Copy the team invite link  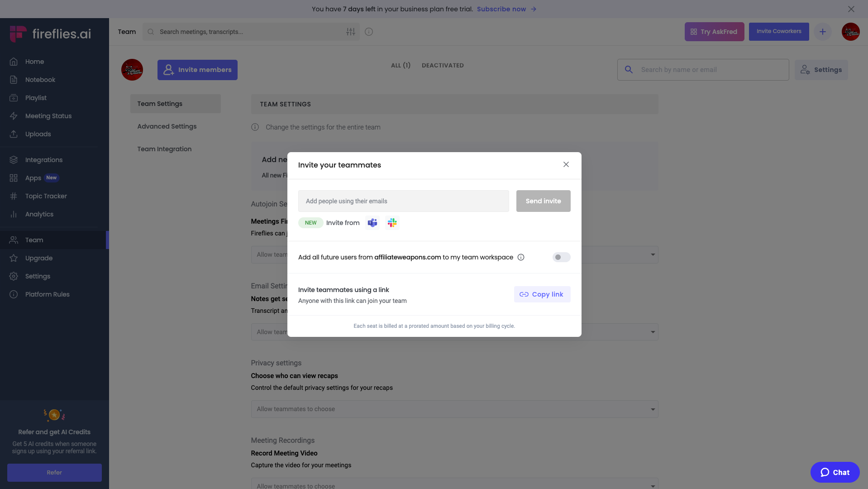tap(542, 294)
